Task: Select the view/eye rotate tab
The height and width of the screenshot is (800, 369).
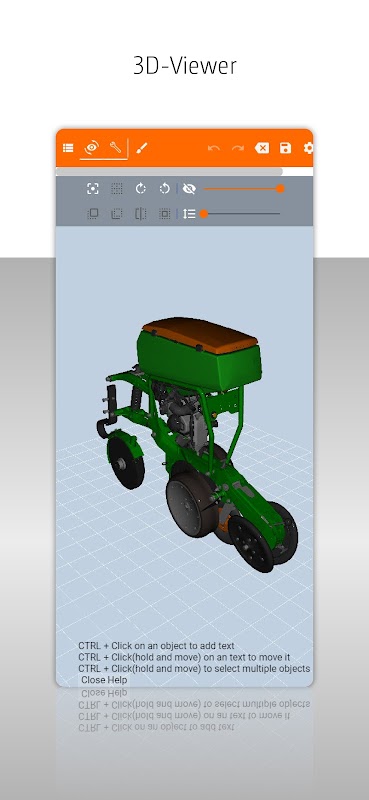Action: click(92, 148)
